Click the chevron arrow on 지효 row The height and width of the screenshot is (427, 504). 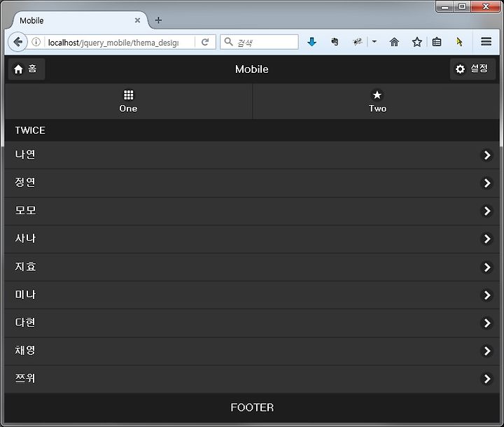pos(486,267)
